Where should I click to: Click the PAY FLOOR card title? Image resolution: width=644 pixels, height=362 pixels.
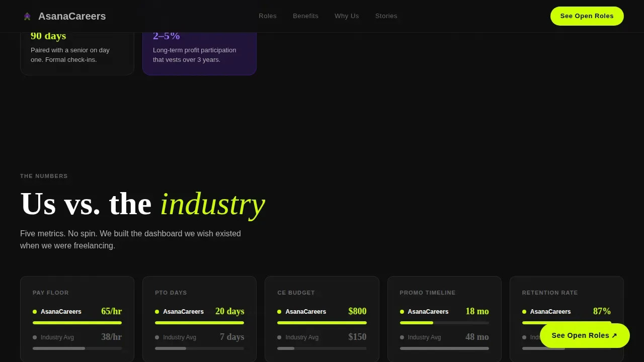(x=51, y=293)
